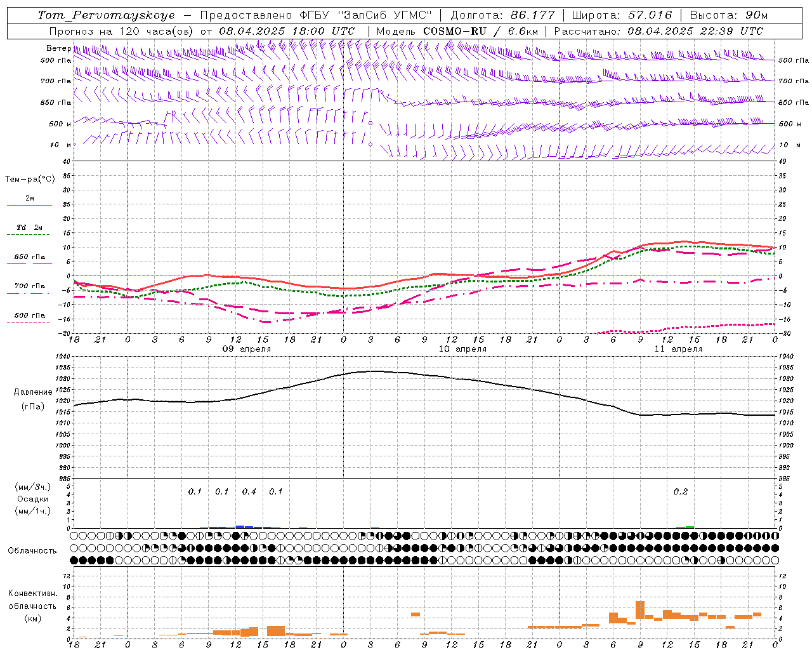Click the solid red line sample under 2м

tap(29, 206)
